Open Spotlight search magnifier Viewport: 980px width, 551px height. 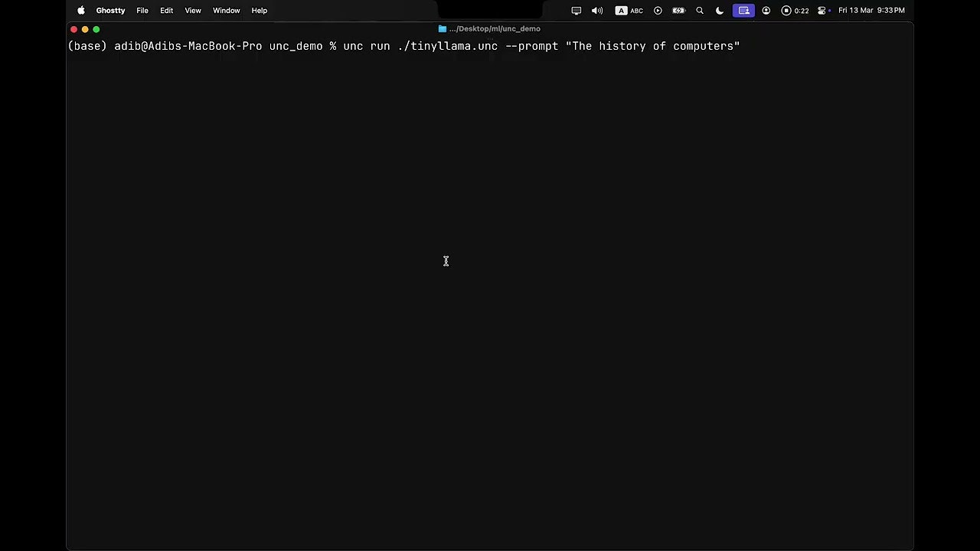[x=700, y=11]
